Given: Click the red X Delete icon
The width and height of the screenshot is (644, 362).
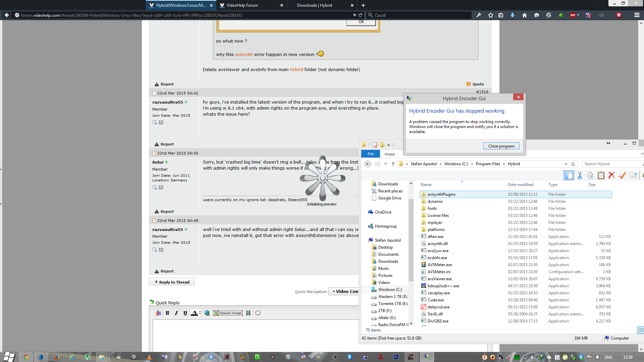Looking at the screenshot, I should (x=611, y=175).
